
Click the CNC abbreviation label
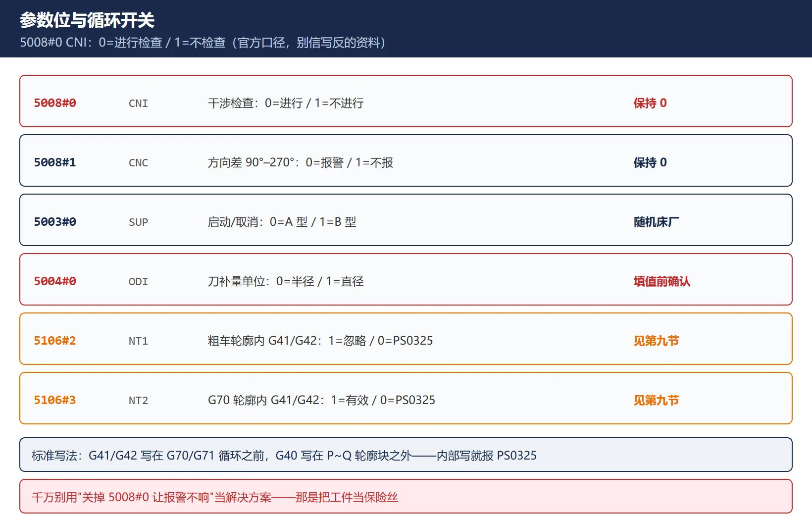coord(138,163)
